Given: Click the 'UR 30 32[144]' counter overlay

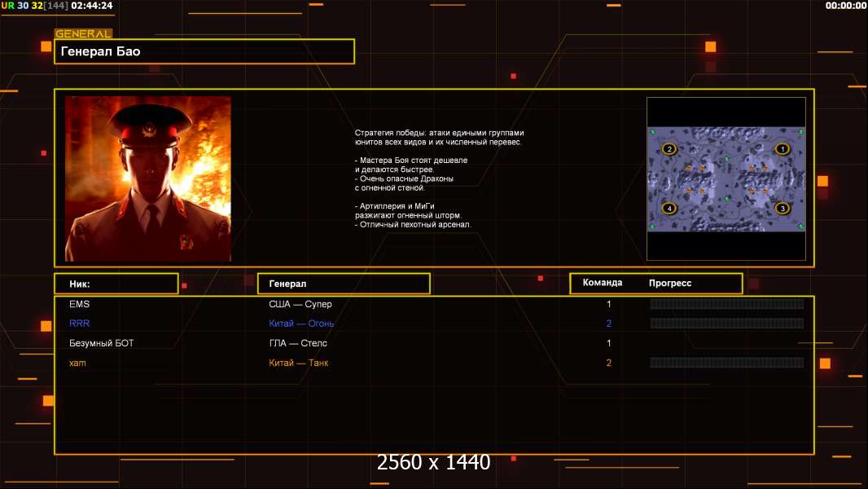Looking at the screenshot, I should [35, 6].
